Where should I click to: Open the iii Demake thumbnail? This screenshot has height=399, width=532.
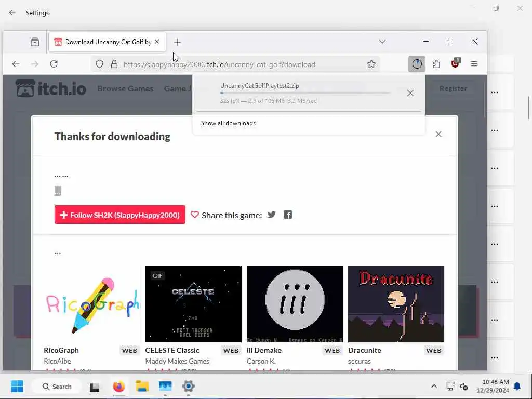point(295,304)
